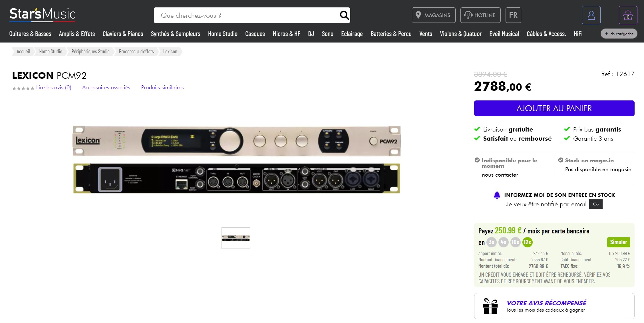Open the Magasins store locator
Image resolution: width=644 pixels, height=323 pixels.
[x=434, y=15]
